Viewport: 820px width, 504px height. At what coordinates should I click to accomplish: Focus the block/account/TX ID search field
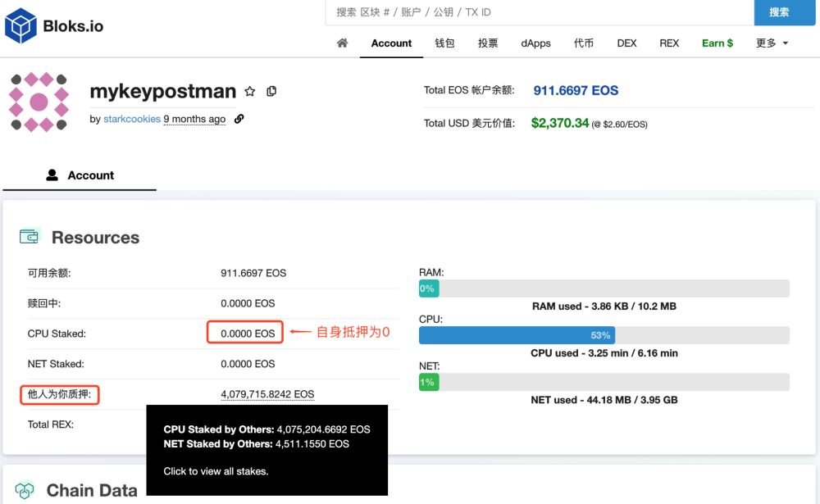(x=540, y=12)
